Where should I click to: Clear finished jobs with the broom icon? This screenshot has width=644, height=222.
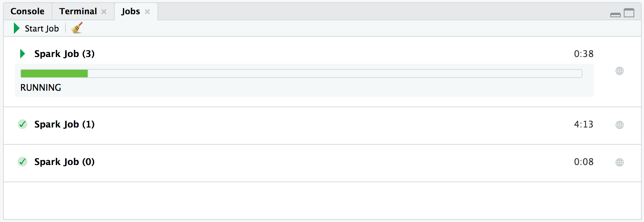76,28
